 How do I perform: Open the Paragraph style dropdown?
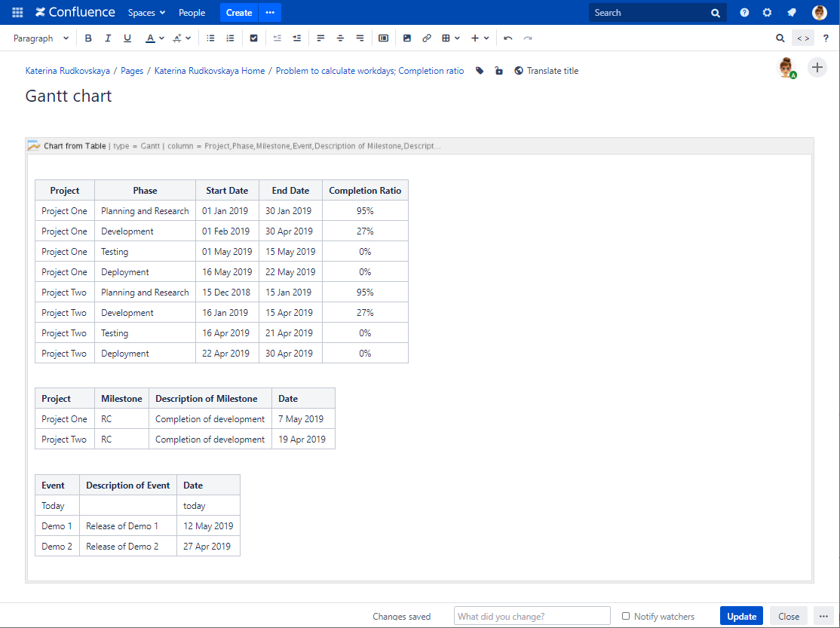tap(41, 38)
